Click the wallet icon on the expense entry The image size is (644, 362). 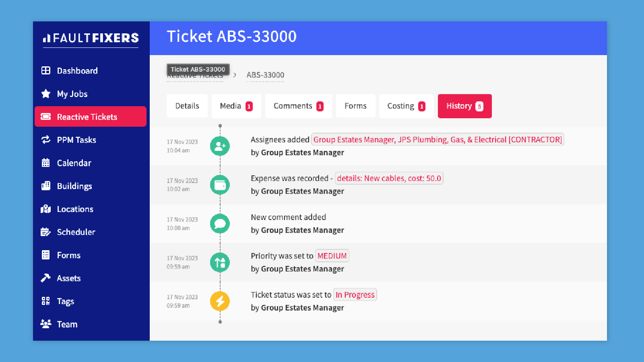(x=219, y=185)
